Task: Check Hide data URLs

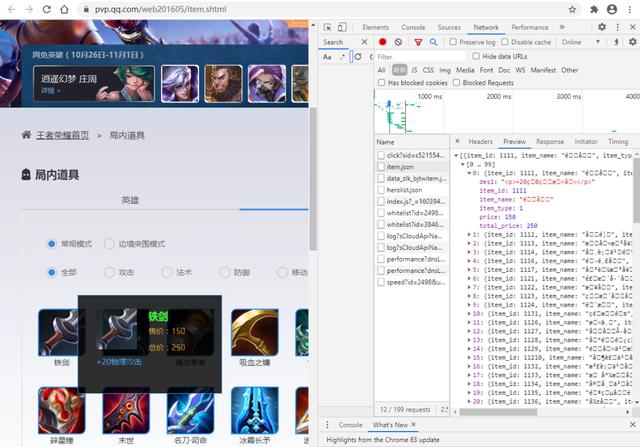Action: pyautogui.click(x=476, y=56)
